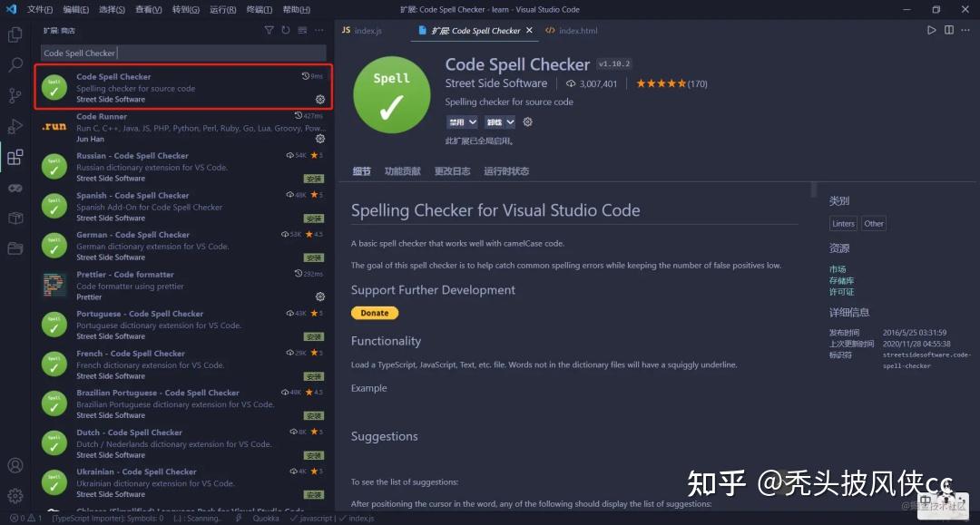Open the Explorer view in activity bar
The width and height of the screenshot is (980, 525).
tap(15, 34)
